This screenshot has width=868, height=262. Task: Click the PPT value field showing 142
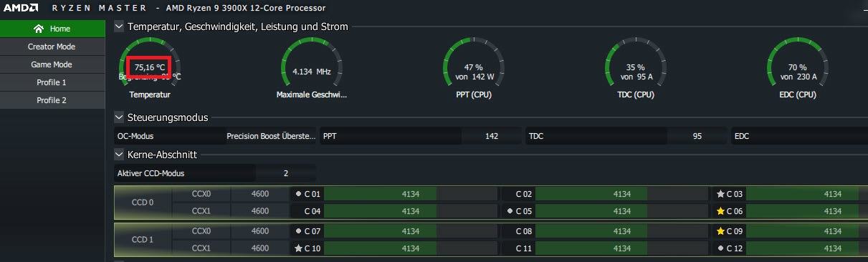point(492,136)
